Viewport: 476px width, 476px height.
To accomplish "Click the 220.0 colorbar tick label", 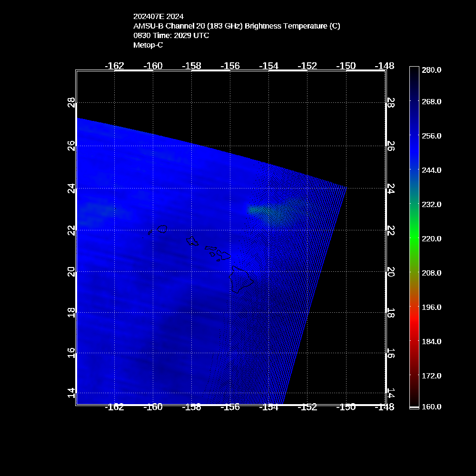I will pos(432,238).
